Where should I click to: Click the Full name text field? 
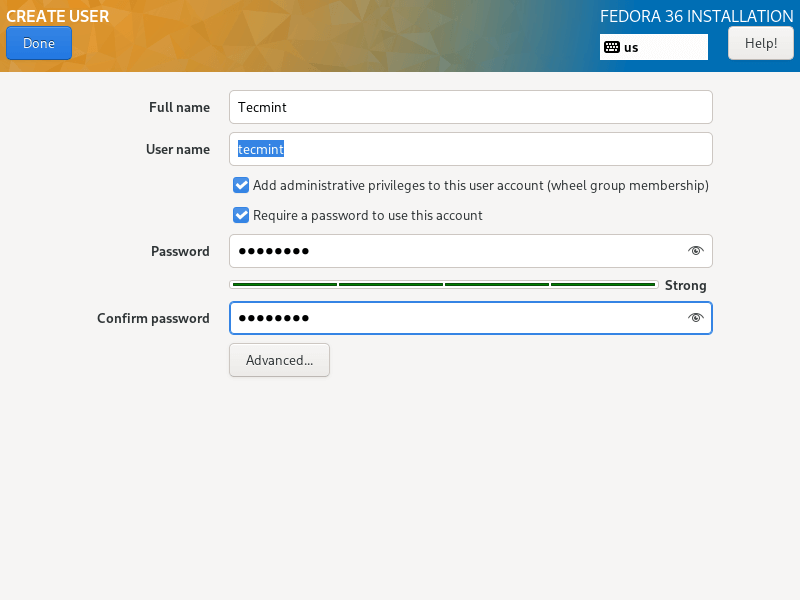tap(470, 107)
